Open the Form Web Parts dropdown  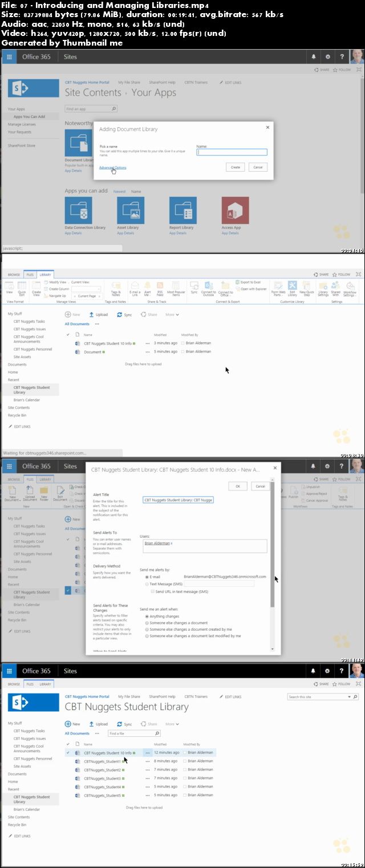pyautogui.click(x=279, y=289)
